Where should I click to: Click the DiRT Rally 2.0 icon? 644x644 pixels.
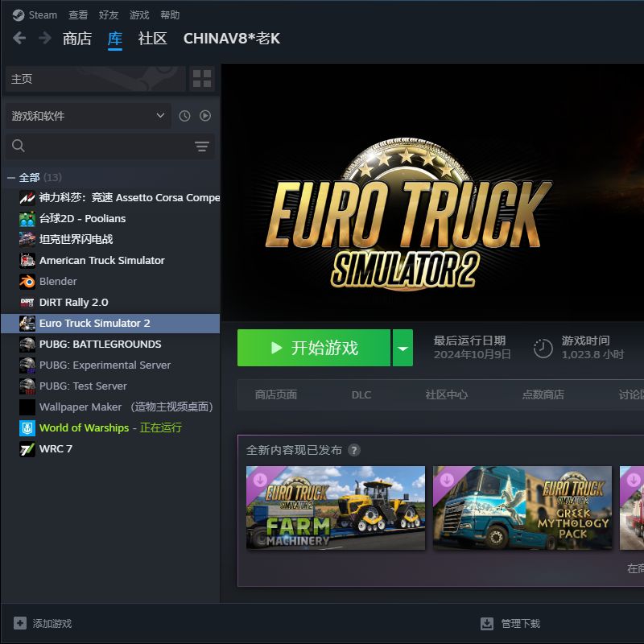(27, 303)
